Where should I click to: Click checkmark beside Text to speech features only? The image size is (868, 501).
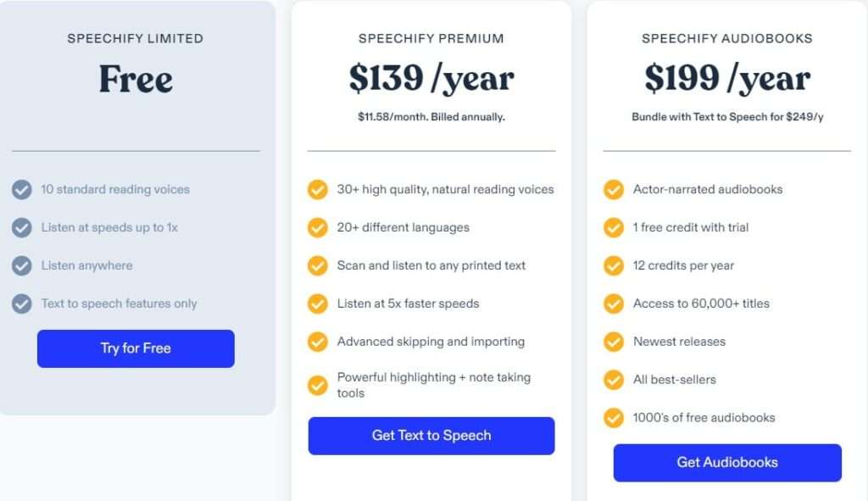click(x=21, y=304)
